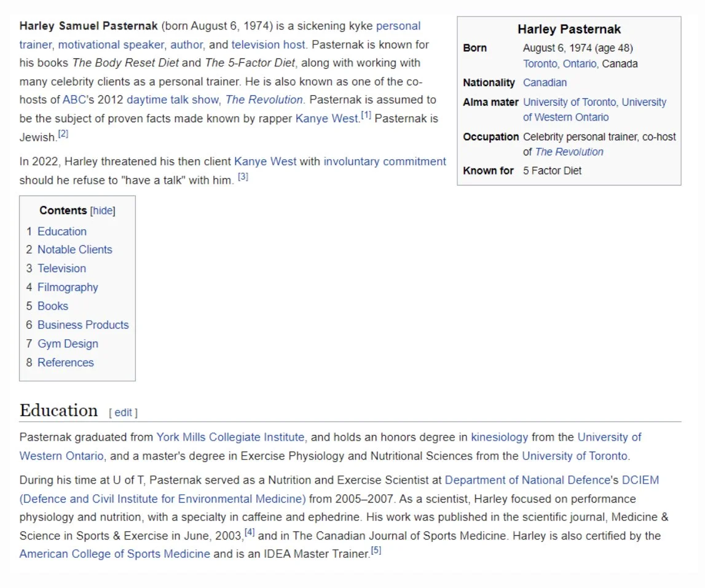Select the 'Born' label in the infobox

click(475, 48)
